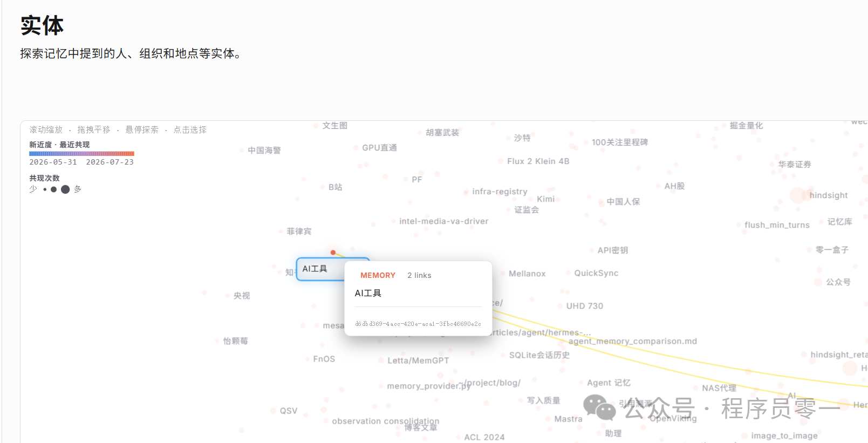Select the intel-media-va-driver entity

443,221
